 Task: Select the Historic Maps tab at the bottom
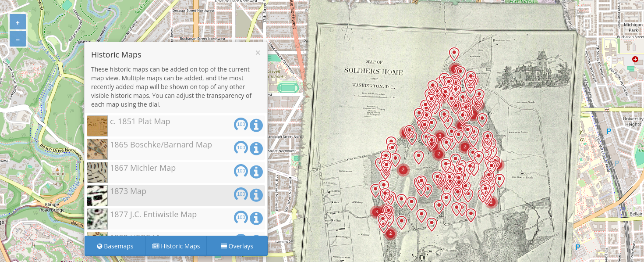click(x=176, y=246)
